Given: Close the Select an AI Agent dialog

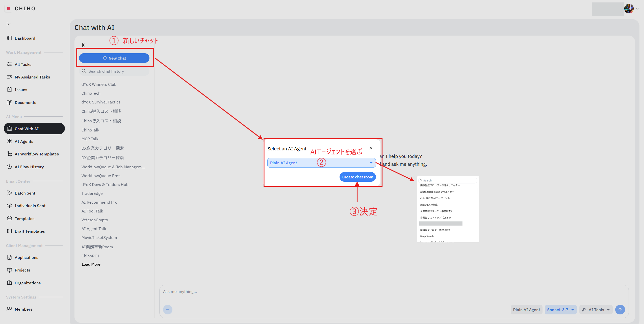Looking at the screenshot, I should tap(371, 148).
